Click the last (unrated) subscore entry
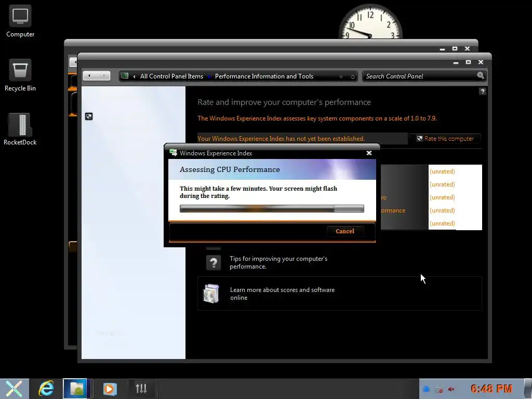Viewport: 532px width, 399px height. coord(442,223)
